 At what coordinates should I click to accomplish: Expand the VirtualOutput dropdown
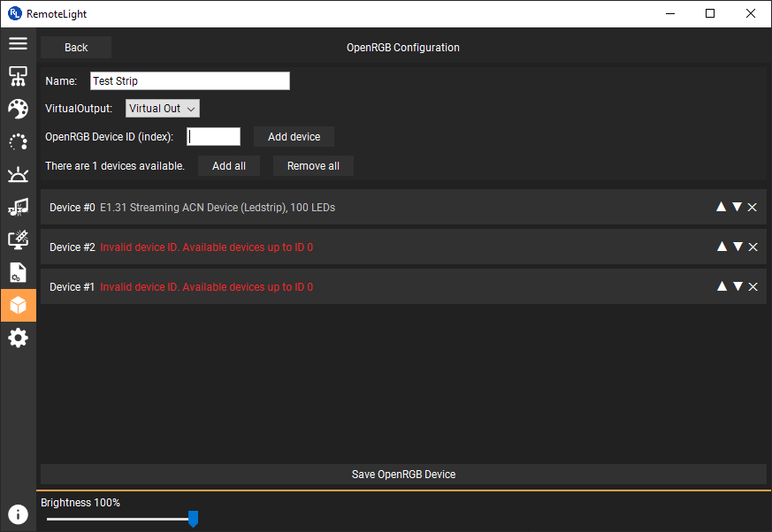point(163,109)
